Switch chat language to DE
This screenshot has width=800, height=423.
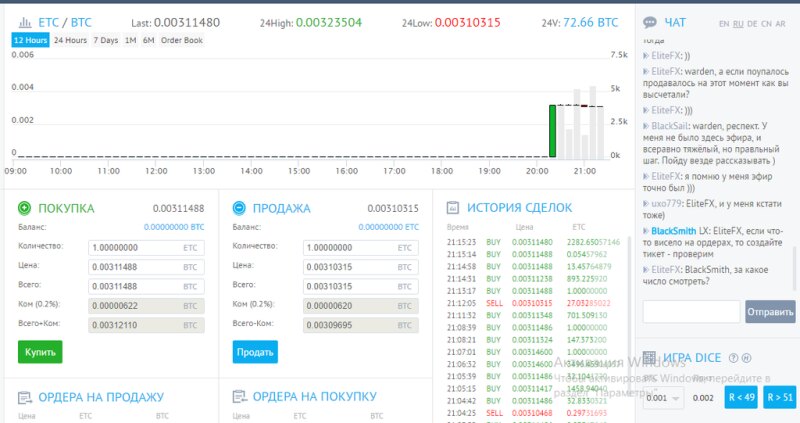(751, 22)
